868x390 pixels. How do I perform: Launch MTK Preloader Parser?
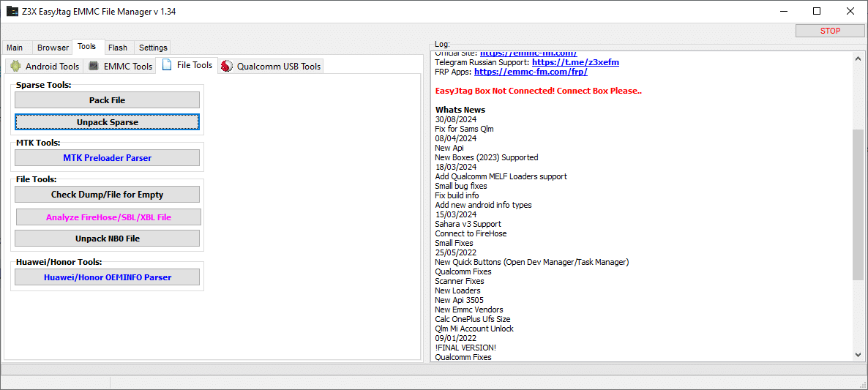coord(107,158)
